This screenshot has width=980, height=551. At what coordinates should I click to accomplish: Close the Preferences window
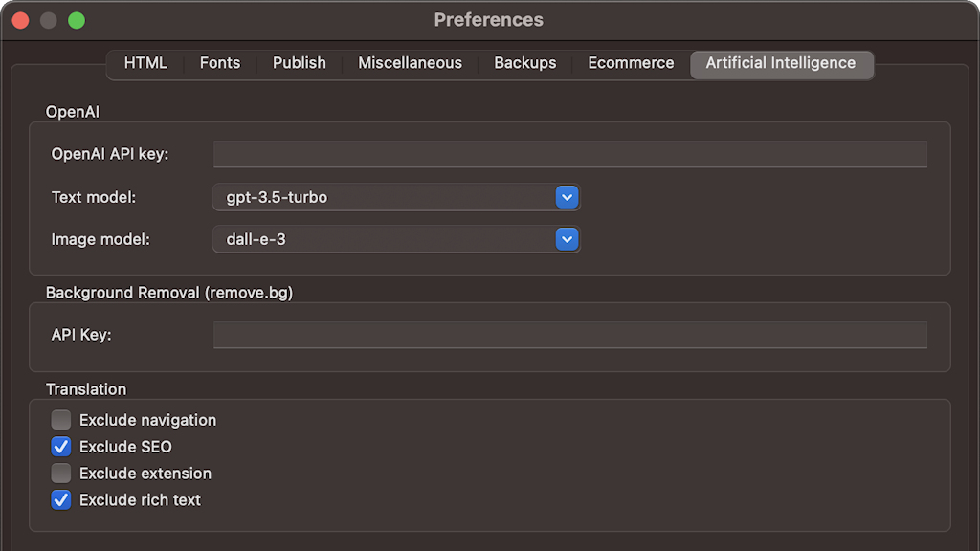coord(20,20)
